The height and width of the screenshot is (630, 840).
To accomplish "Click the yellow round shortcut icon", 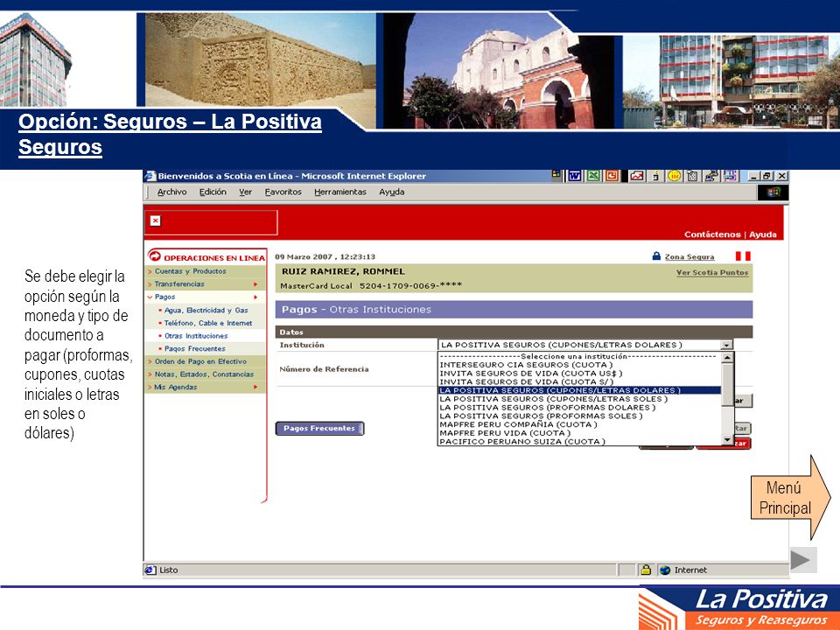I will pyautogui.click(x=674, y=176).
